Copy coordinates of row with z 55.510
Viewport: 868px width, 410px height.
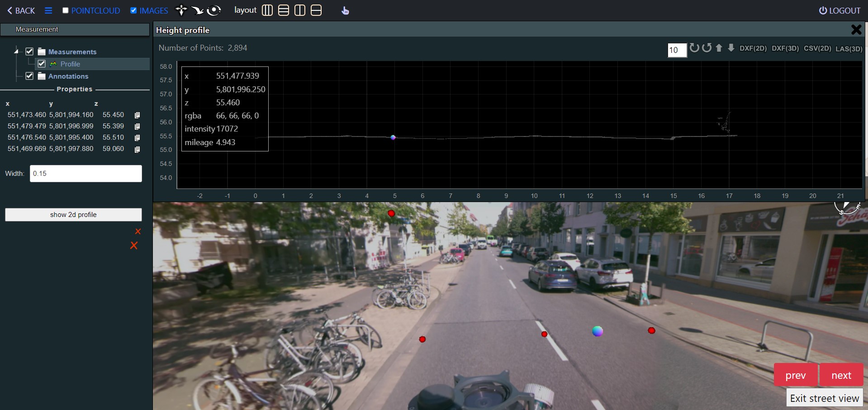click(x=138, y=138)
